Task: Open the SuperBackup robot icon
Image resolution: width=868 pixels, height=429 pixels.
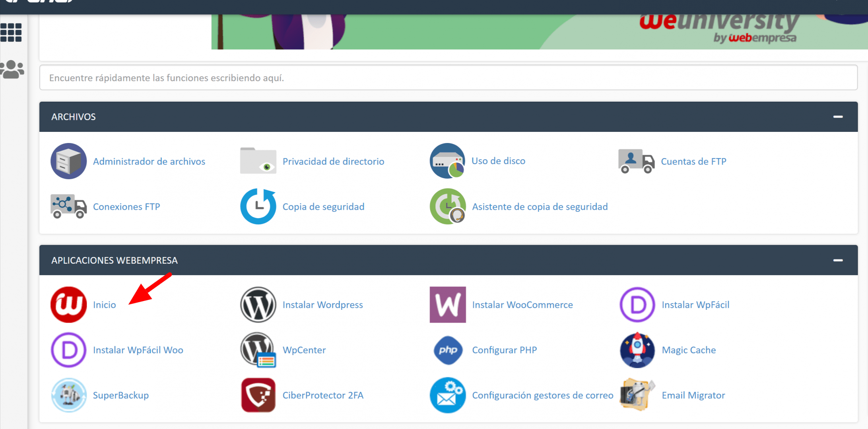Action: click(68, 395)
